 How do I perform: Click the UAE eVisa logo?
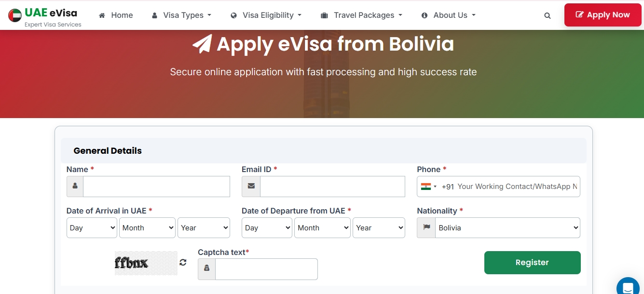[x=45, y=16]
